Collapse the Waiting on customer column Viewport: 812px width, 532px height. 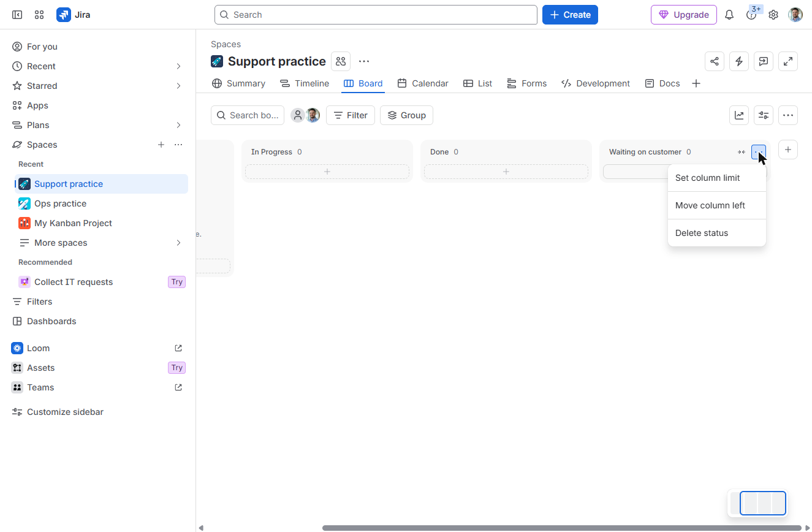(x=742, y=152)
